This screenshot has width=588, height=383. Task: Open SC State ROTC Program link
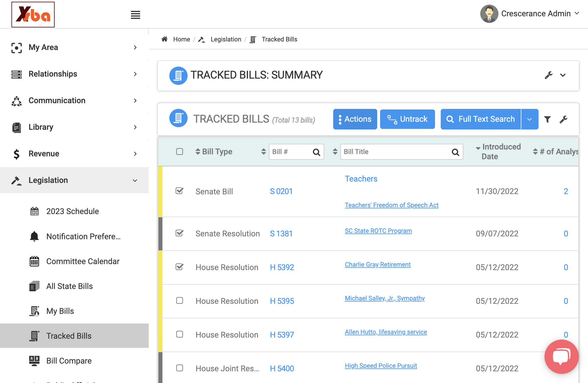click(x=378, y=231)
